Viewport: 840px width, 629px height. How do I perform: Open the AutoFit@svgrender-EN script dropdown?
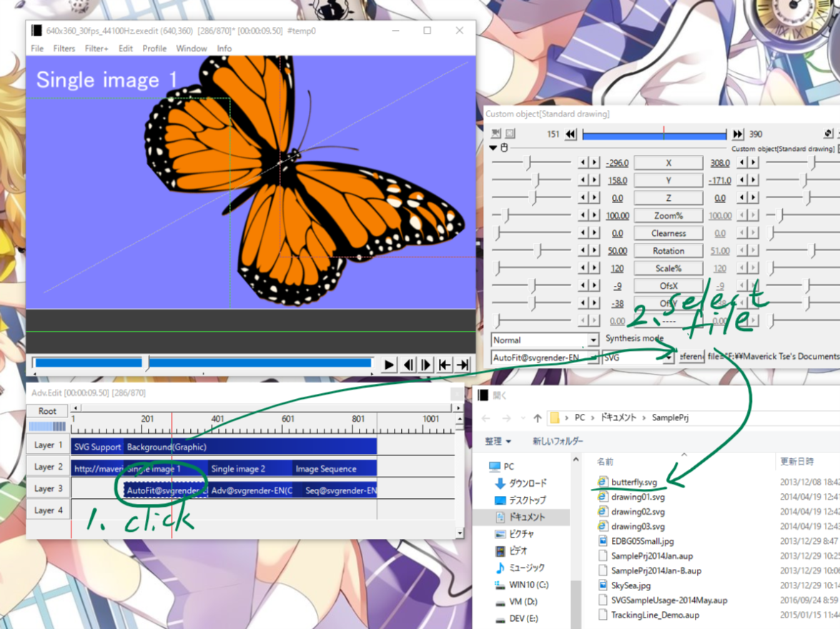point(593,357)
